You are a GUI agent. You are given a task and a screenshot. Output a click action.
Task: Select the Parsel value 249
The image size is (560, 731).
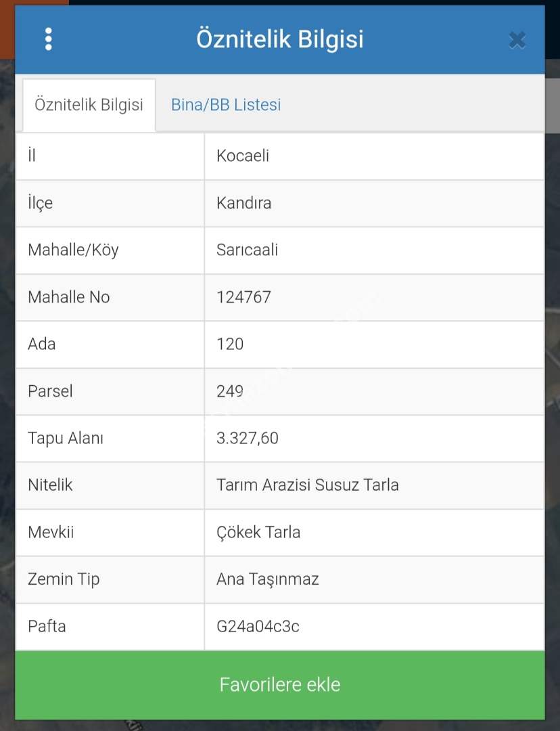click(230, 391)
